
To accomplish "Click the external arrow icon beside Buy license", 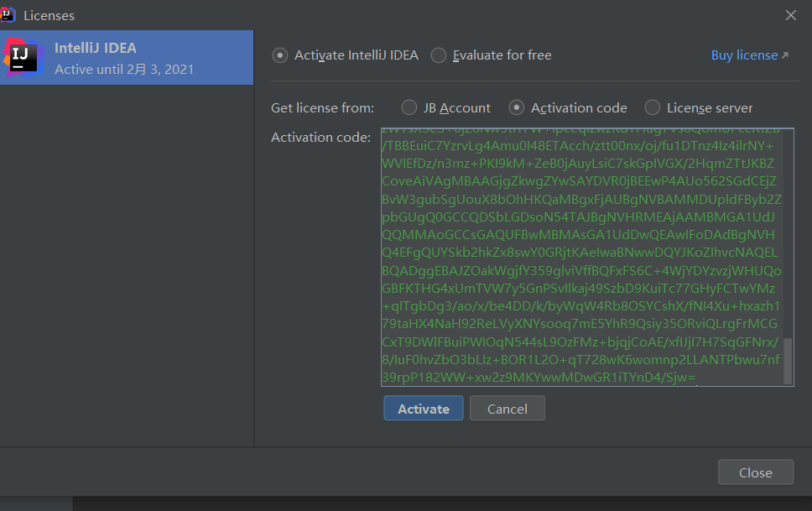I will [785, 55].
